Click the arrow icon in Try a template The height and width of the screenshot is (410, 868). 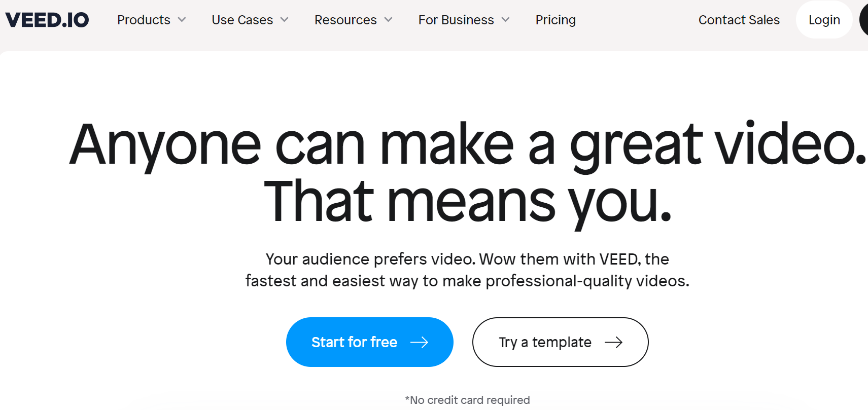pos(613,343)
